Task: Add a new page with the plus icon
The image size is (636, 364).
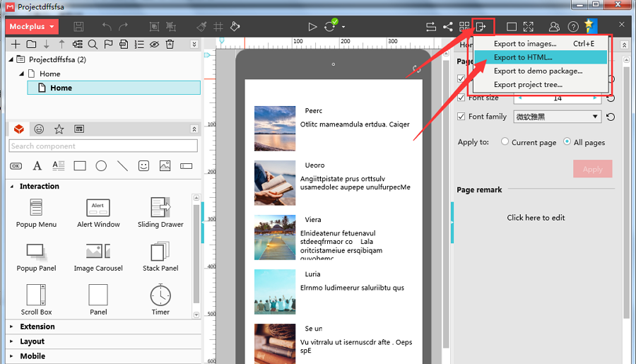Action: tap(16, 45)
